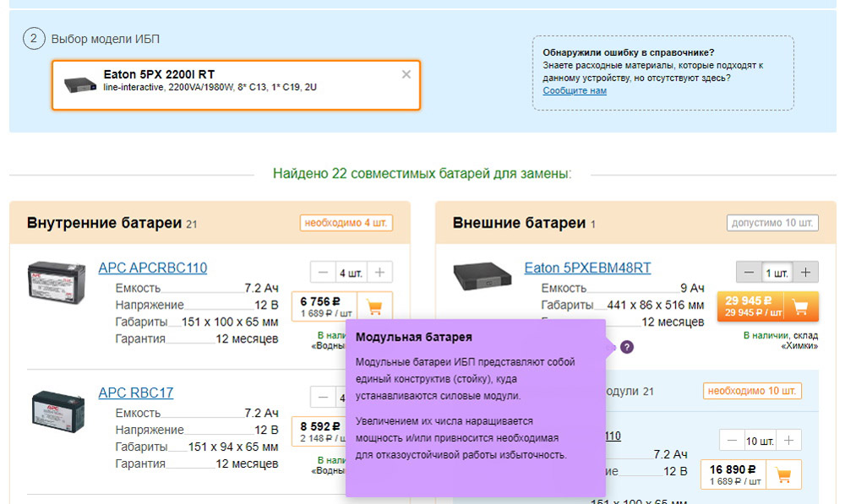Viewport: 845px width, 504px height.
Task: Follow the 'Сообщите нам' link
Action: 575,90
